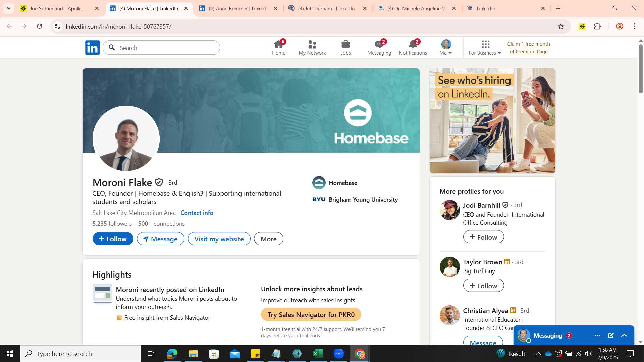Open the Windows Start menu
The width and height of the screenshot is (644, 362).
(x=10, y=354)
